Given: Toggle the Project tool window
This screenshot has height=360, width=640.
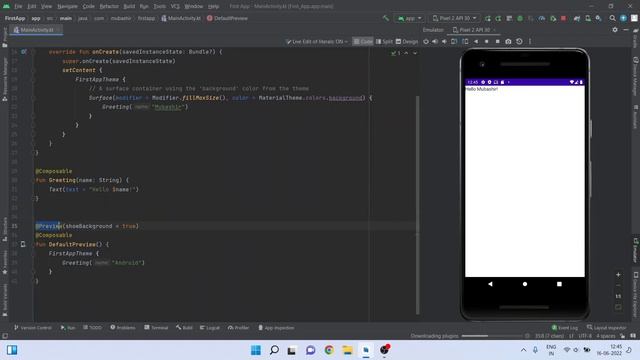Looking at the screenshot, I should [5, 37].
